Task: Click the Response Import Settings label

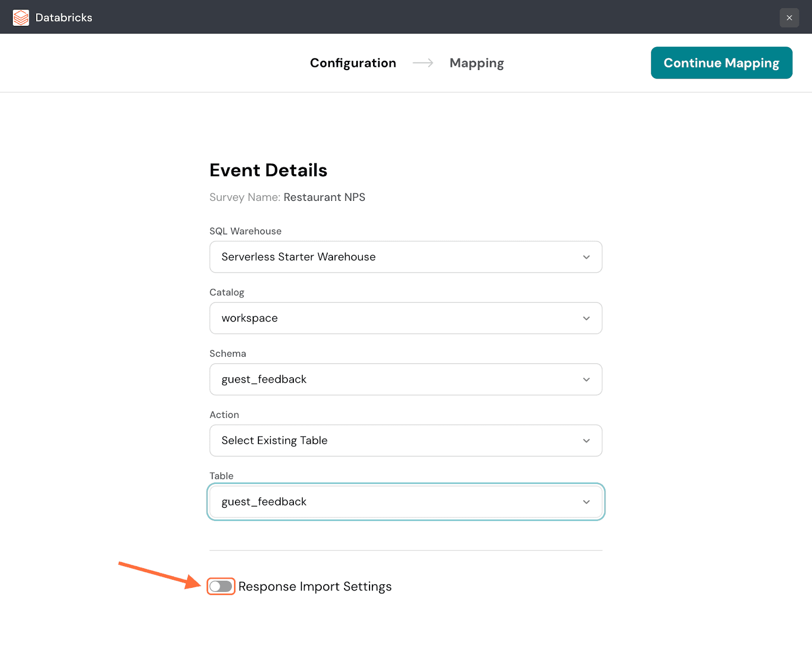Action: pyautogui.click(x=315, y=586)
